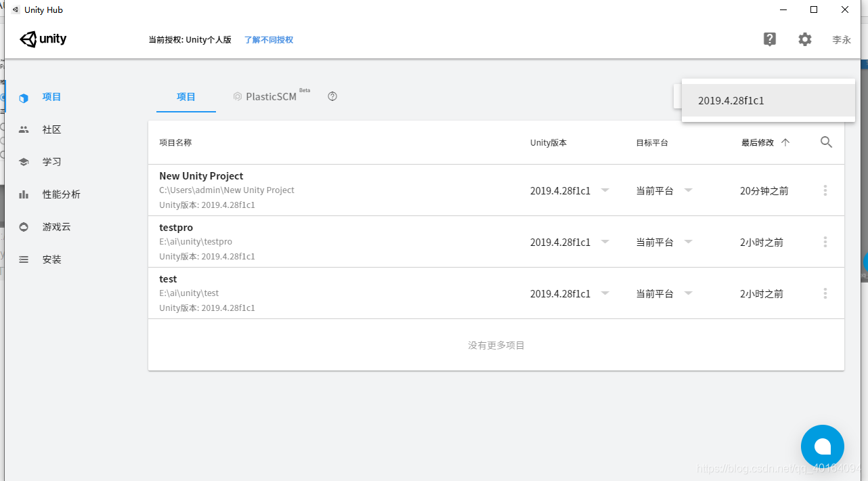Maximize the Unity Hub window
This screenshot has height=481, width=868.
click(x=814, y=9)
